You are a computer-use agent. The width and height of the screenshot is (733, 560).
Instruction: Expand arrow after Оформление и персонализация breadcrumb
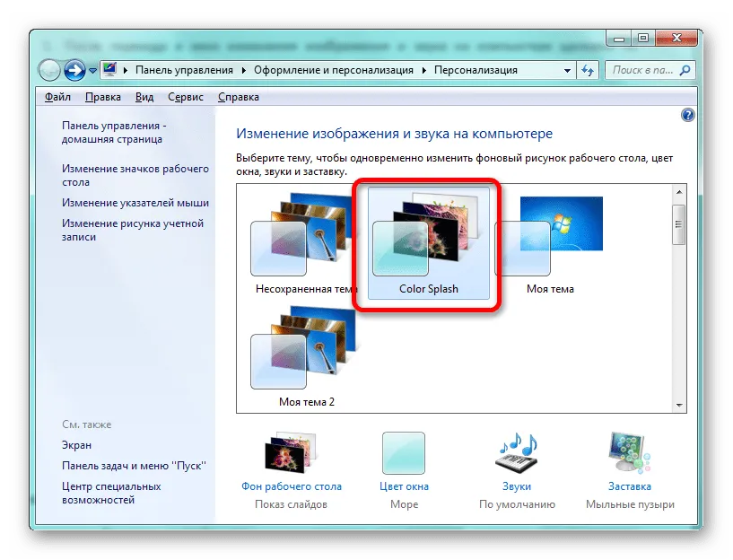pyautogui.click(x=424, y=70)
